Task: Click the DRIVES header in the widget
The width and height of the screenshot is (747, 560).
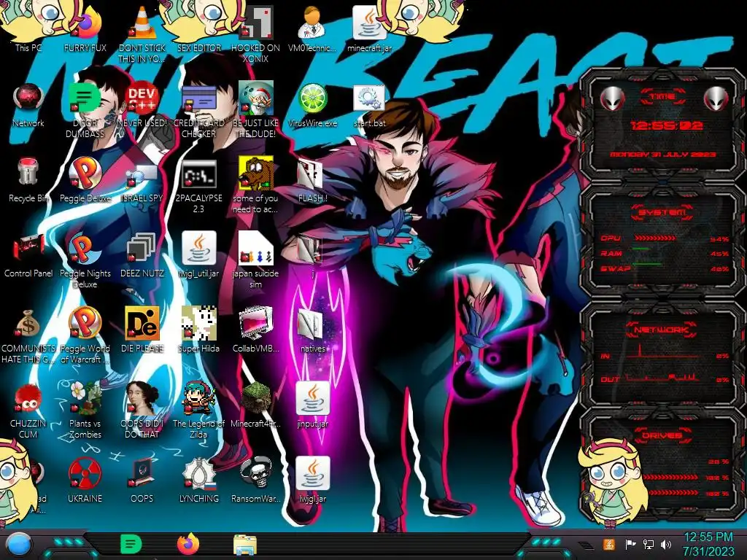Action: [661, 435]
